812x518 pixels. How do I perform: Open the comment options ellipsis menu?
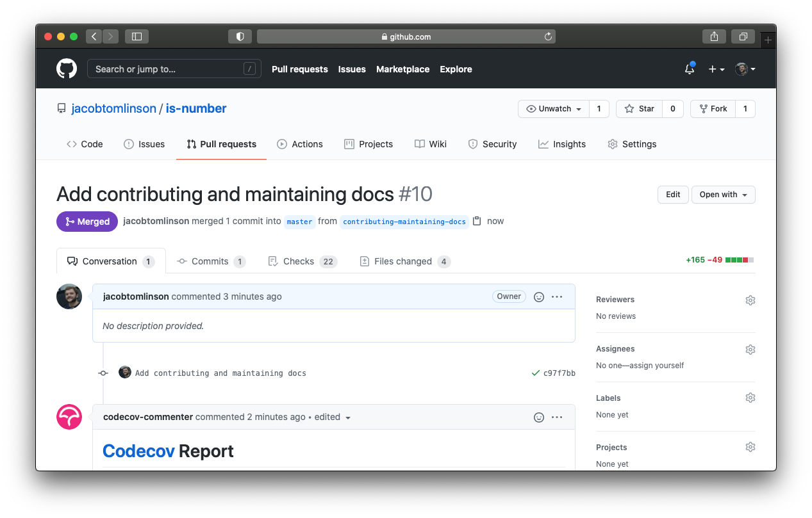click(556, 296)
